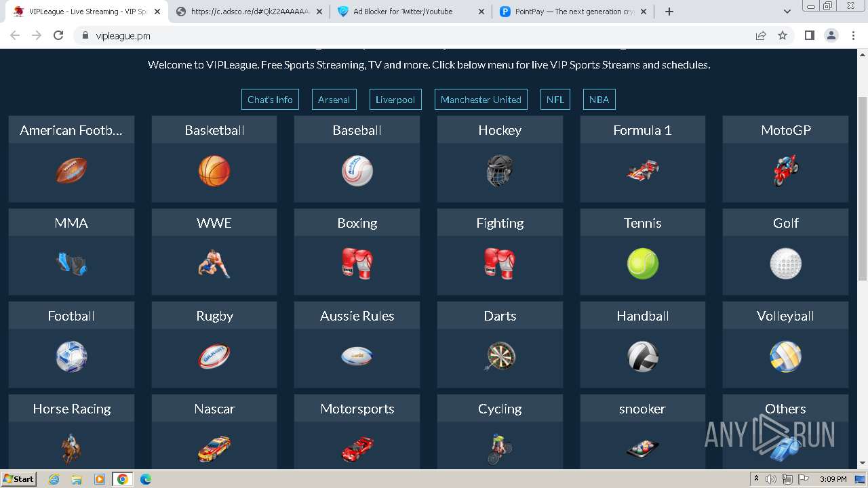Open the Chrome profile avatar menu
This screenshot has height=488, width=868.
click(831, 36)
